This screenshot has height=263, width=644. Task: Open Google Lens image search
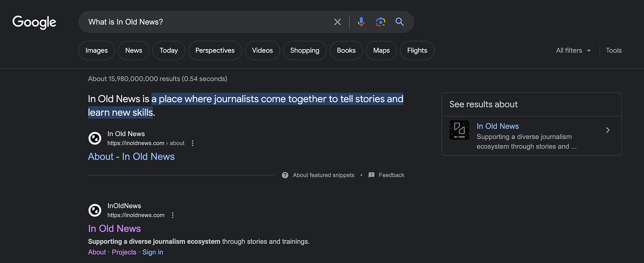point(380,21)
